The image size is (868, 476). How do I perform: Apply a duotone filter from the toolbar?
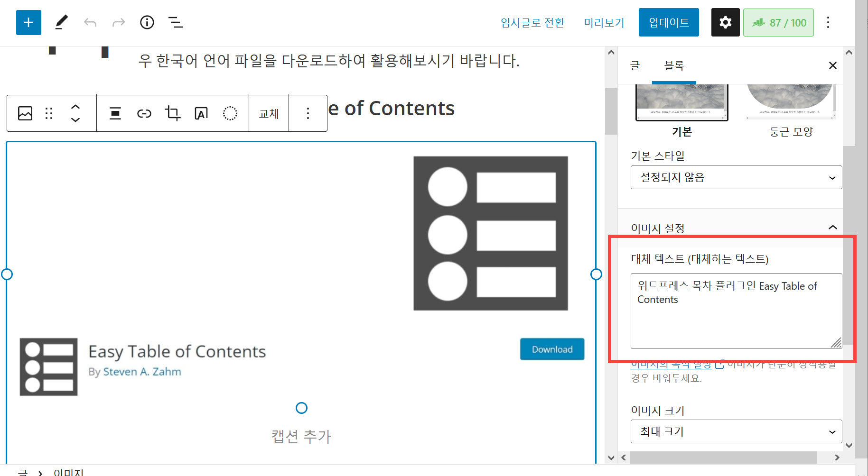click(x=230, y=113)
